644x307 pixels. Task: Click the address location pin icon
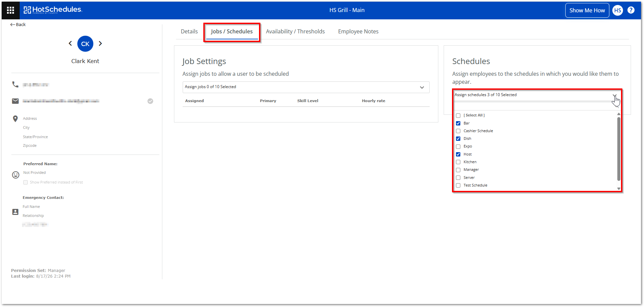[15, 119]
